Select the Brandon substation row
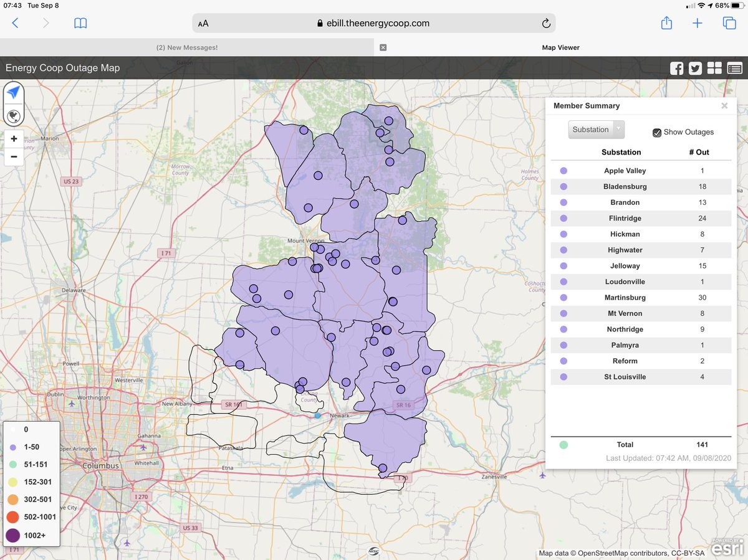748x560 pixels. click(x=641, y=202)
